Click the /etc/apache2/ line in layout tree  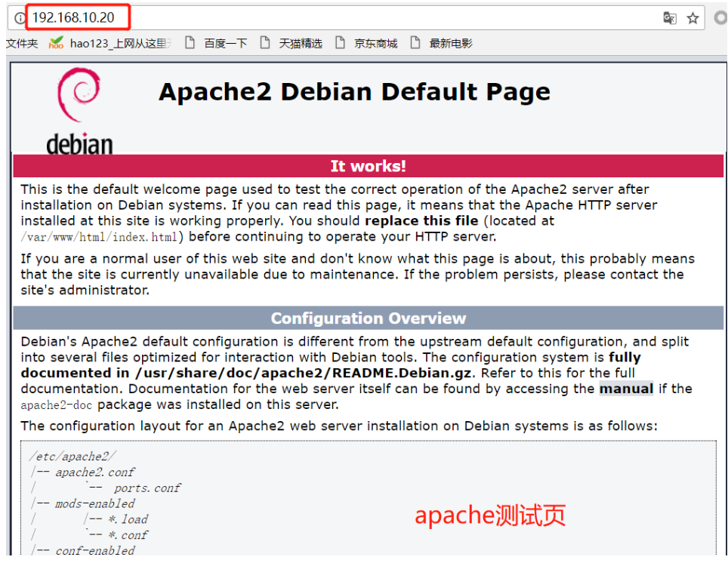tap(73, 457)
